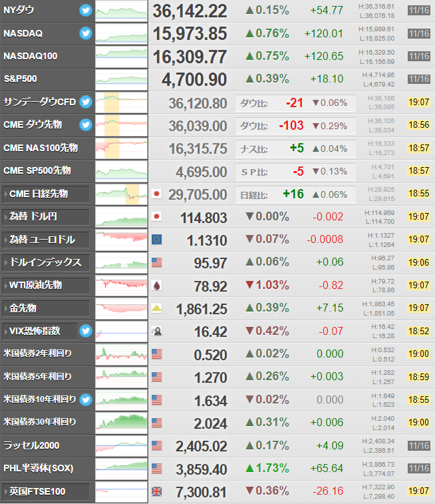Click the NYダウ price 36,142.22
Screen dimensions: 435x504
pyautogui.click(x=190, y=11)
